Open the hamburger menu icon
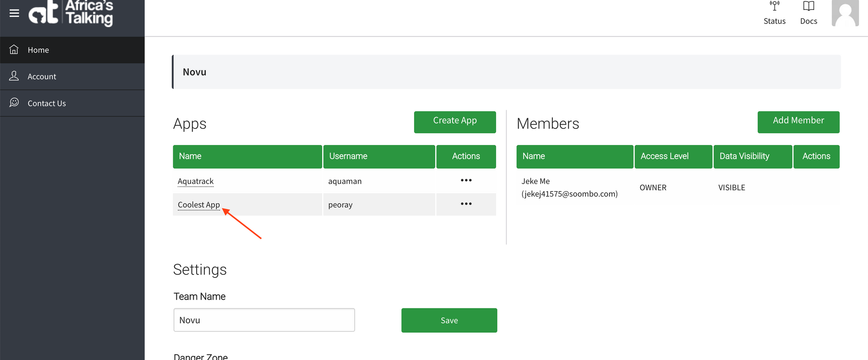 [x=14, y=13]
